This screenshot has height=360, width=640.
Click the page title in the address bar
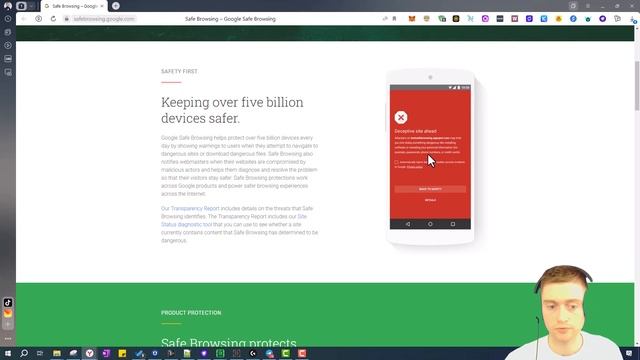(230, 19)
